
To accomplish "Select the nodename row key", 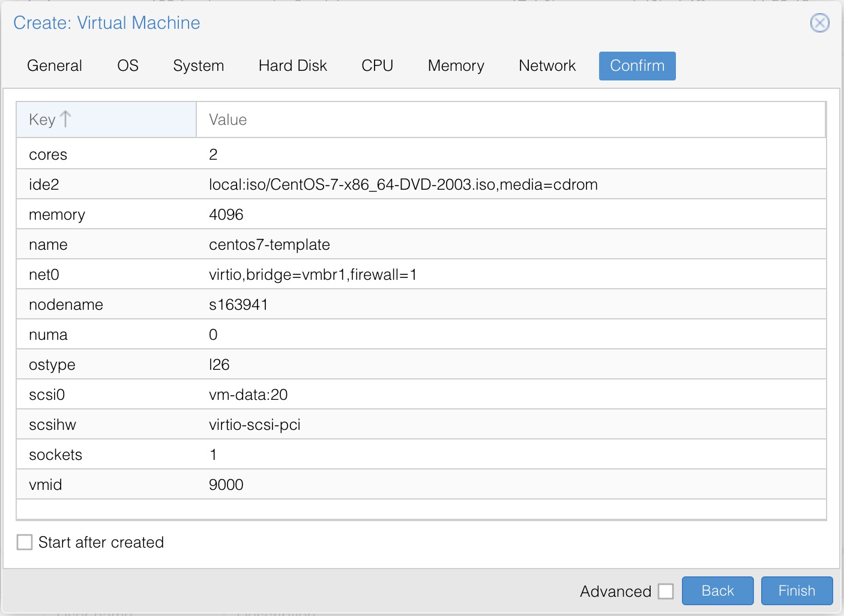I will pyautogui.click(x=66, y=304).
